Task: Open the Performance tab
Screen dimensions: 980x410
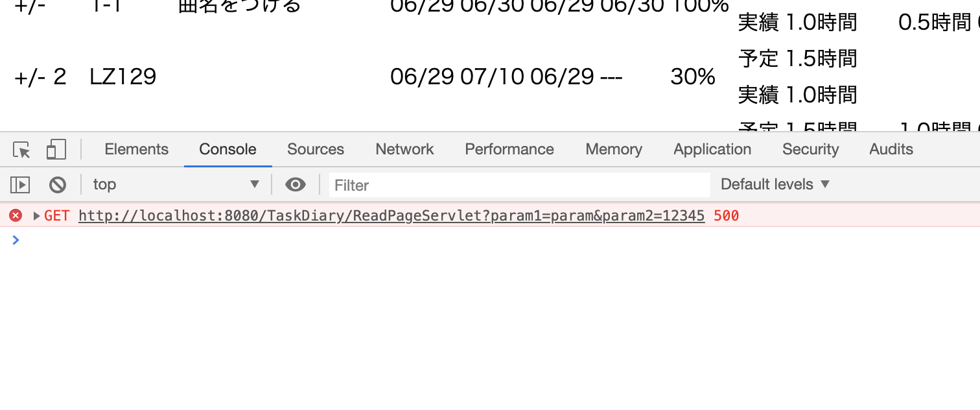Action: [509, 149]
